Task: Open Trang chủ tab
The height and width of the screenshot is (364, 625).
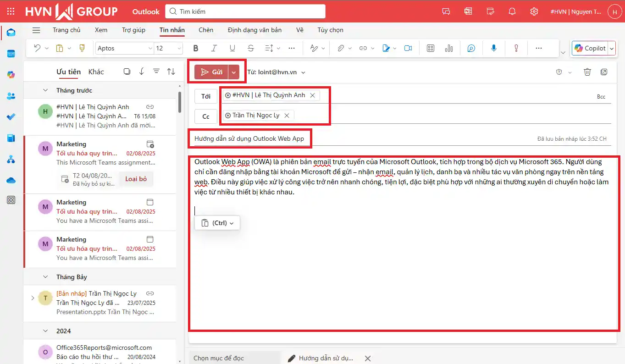Action: [x=66, y=30]
